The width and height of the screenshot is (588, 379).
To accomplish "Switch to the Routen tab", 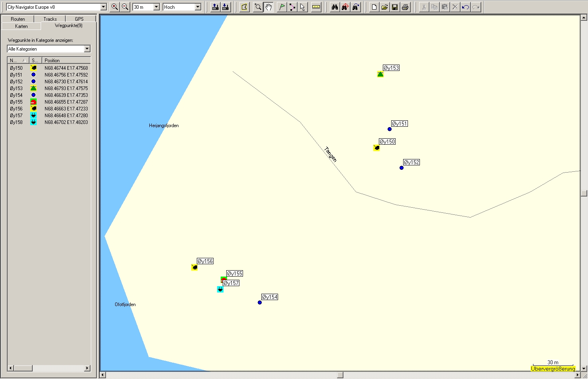I will tap(18, 19).
